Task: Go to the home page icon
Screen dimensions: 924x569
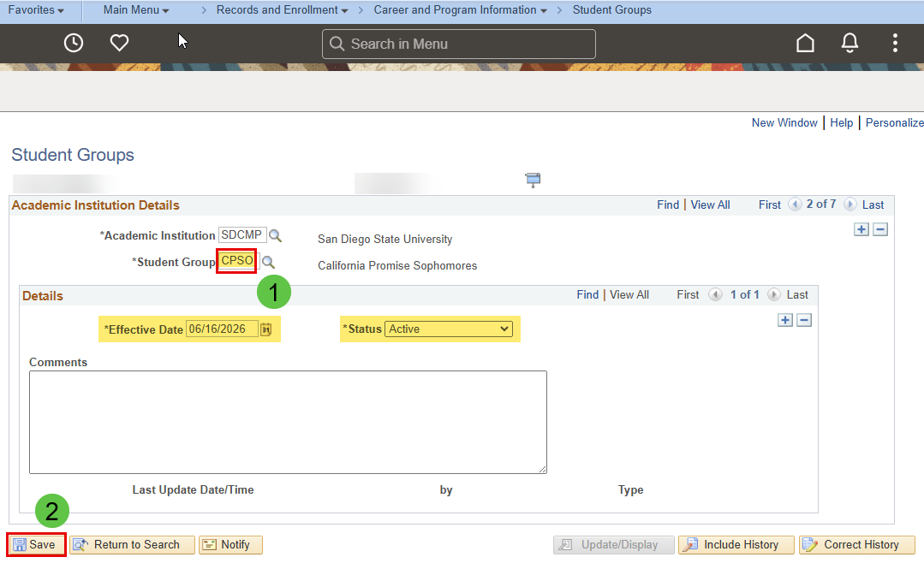Action: point(805,43)
